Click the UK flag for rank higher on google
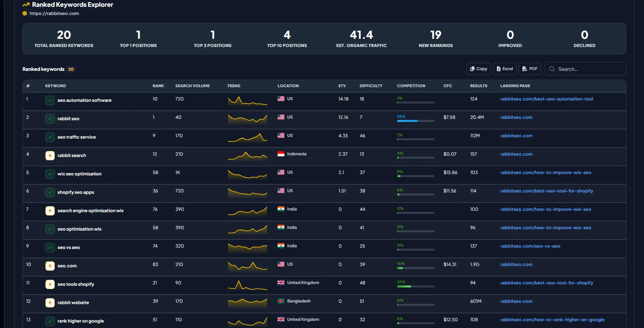The image size is (644, 328). pos(281,319)
